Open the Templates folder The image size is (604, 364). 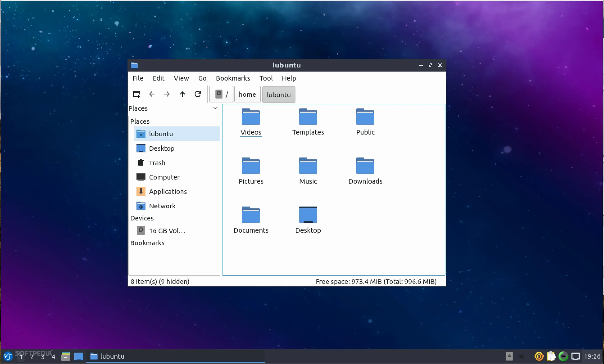pyautogui.click(x=308, y=122)
